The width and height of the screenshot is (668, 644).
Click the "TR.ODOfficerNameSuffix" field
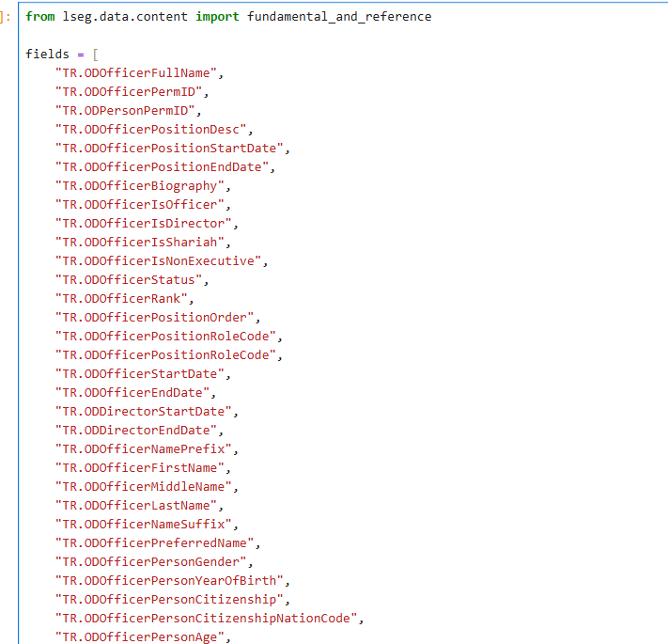click(143, 524)
